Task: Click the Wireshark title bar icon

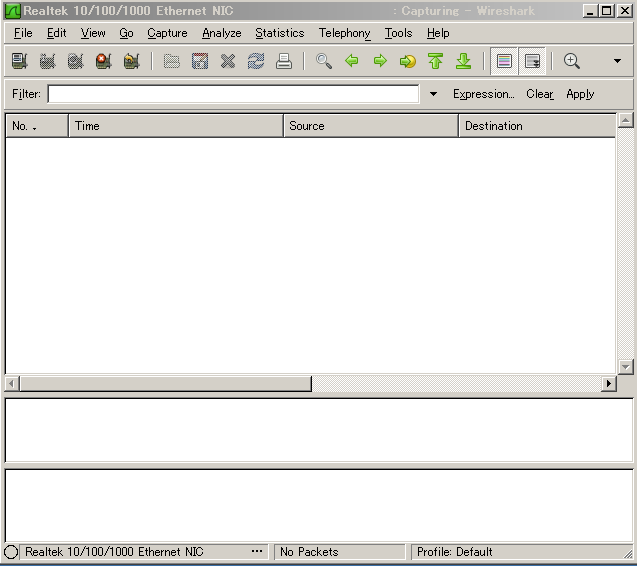Action: pyautogui.click(x=12, y=11)
